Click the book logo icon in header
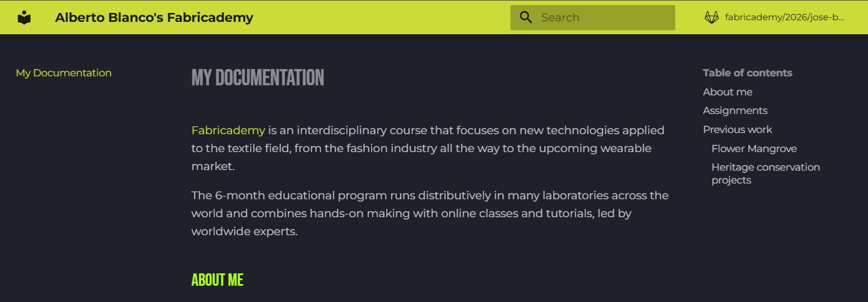Image resolution: width=868 pixels, height=302 pixels. pyautogui.click(x=24, y=17)
